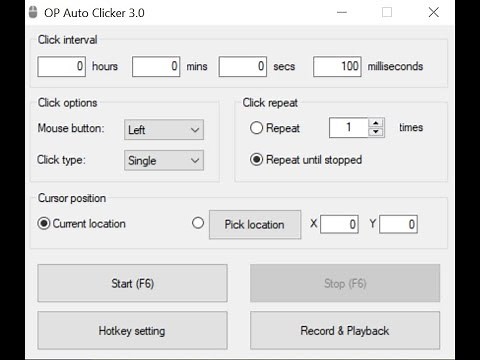Click the repeat times number field
This screenshot has height=360, width=480.
349,127
